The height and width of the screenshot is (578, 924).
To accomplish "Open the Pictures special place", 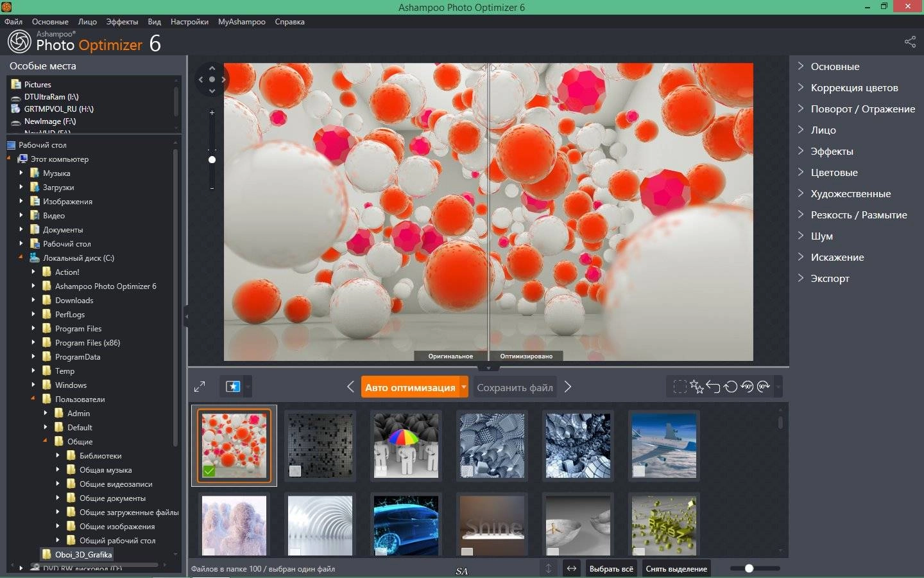I will click(37, 84).
